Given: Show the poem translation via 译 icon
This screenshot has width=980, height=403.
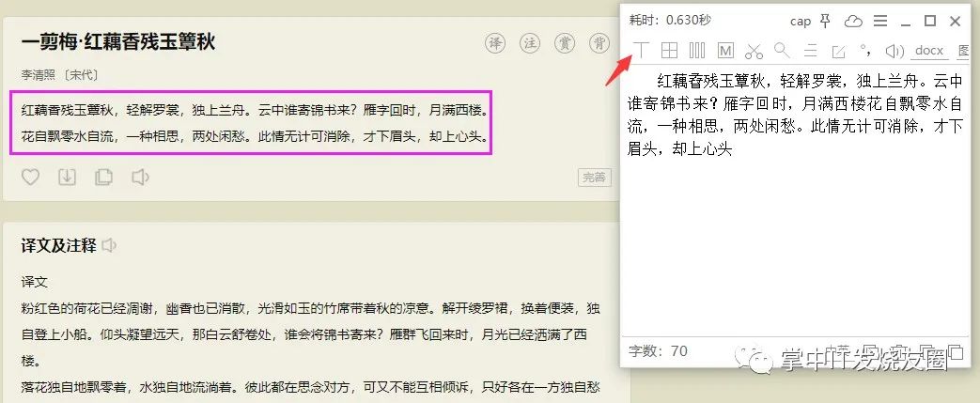Looking at the screenshot, I should click(495, 43).
